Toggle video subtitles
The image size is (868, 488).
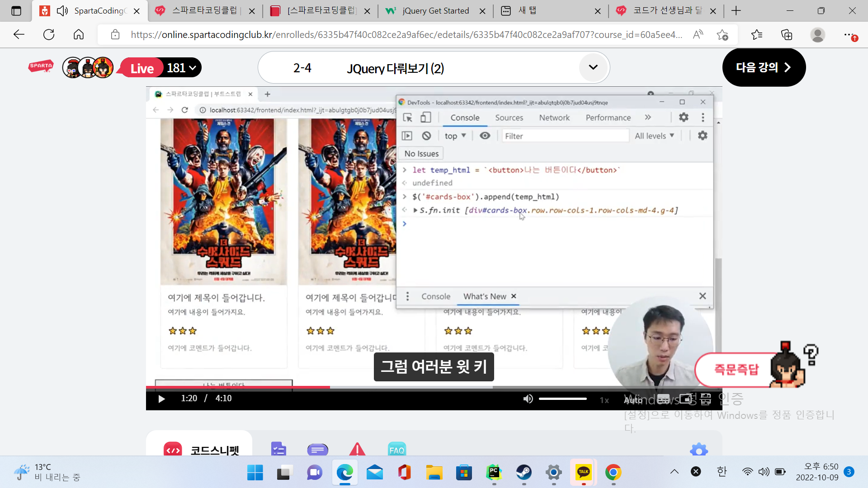(x=663, y=399)
